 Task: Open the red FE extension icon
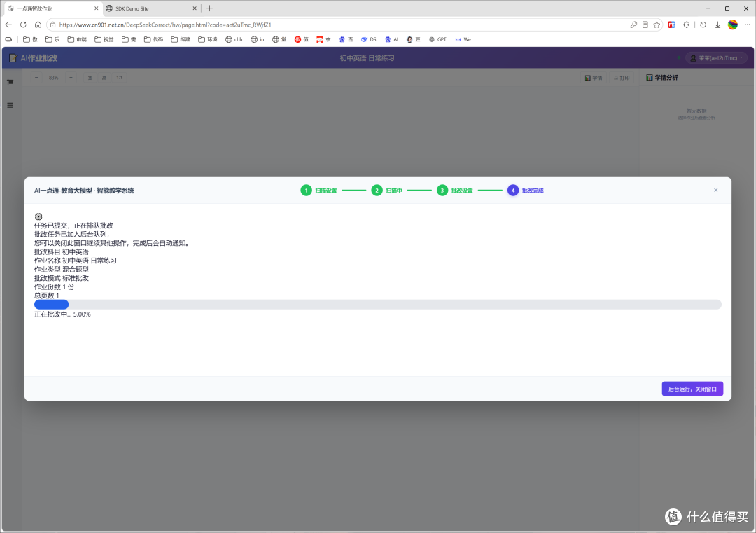671,25
